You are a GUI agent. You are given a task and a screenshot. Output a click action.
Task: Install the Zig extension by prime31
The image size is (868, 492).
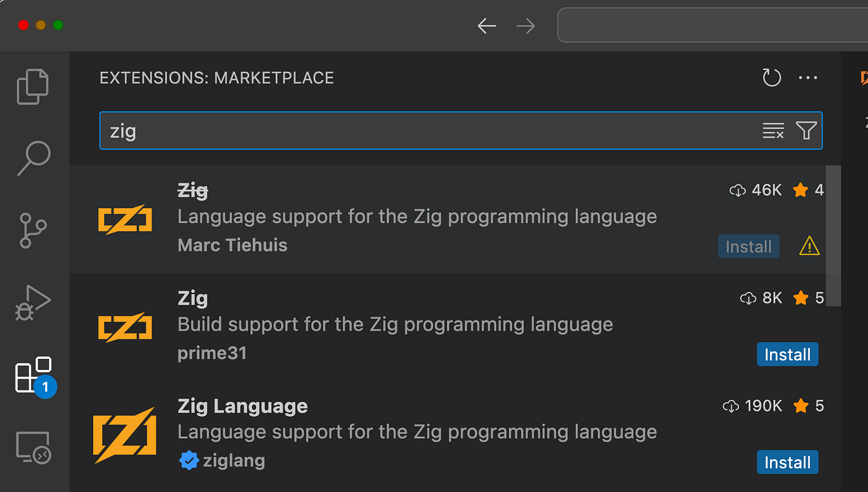tap(787, 354)
